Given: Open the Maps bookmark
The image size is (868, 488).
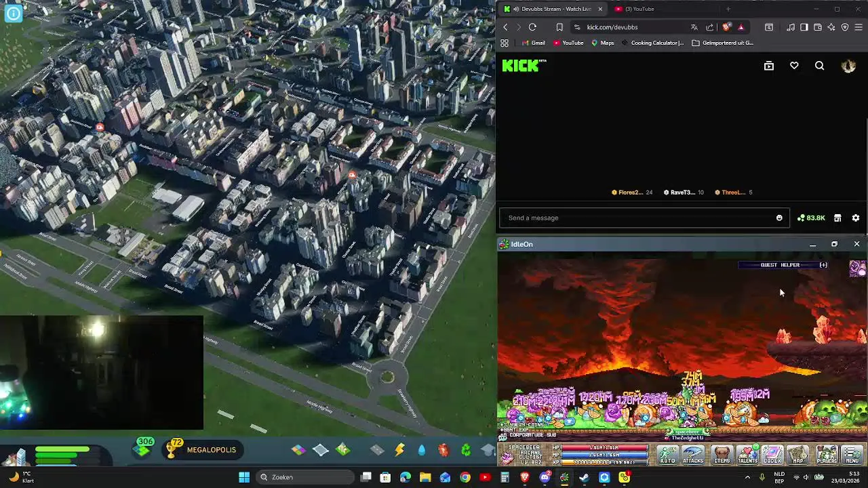Looking at the screenshot, I should [x=602, y=43].
